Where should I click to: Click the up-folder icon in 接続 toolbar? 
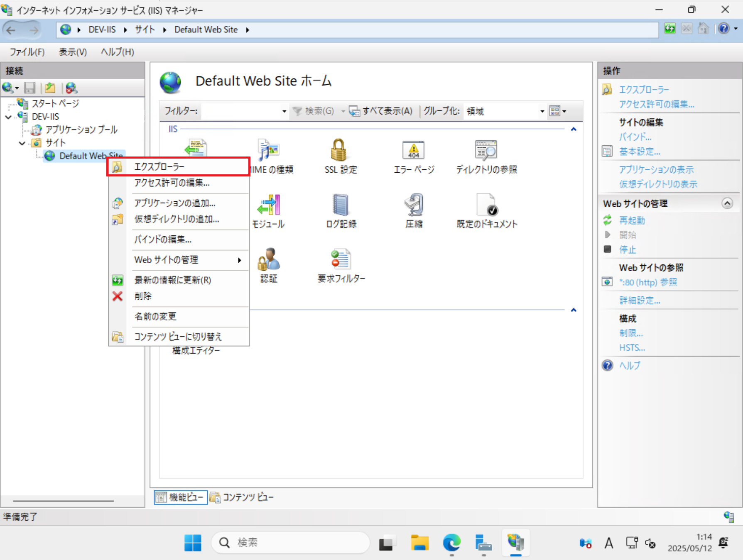(50, 88)
